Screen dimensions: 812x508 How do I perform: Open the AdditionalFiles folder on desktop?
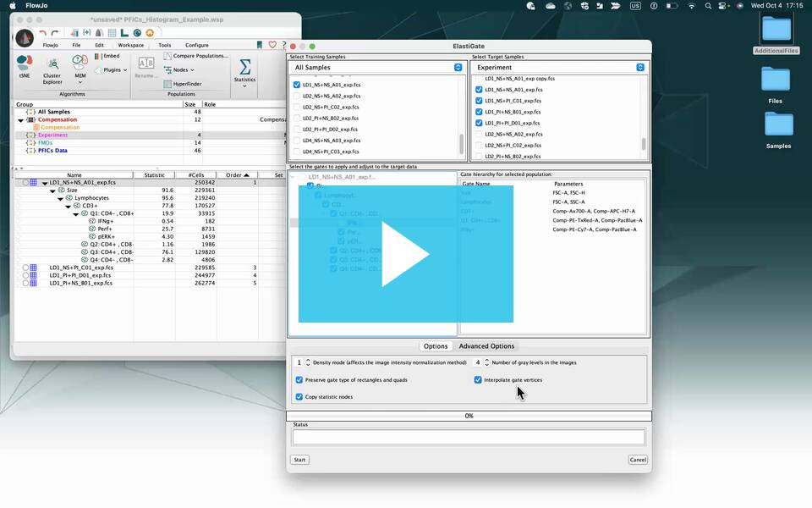tap(776, 29)
